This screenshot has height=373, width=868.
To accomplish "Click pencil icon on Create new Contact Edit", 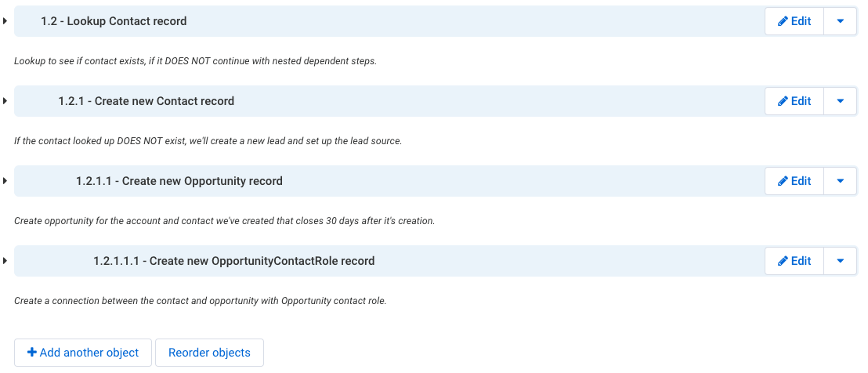I will click(783, 101).
